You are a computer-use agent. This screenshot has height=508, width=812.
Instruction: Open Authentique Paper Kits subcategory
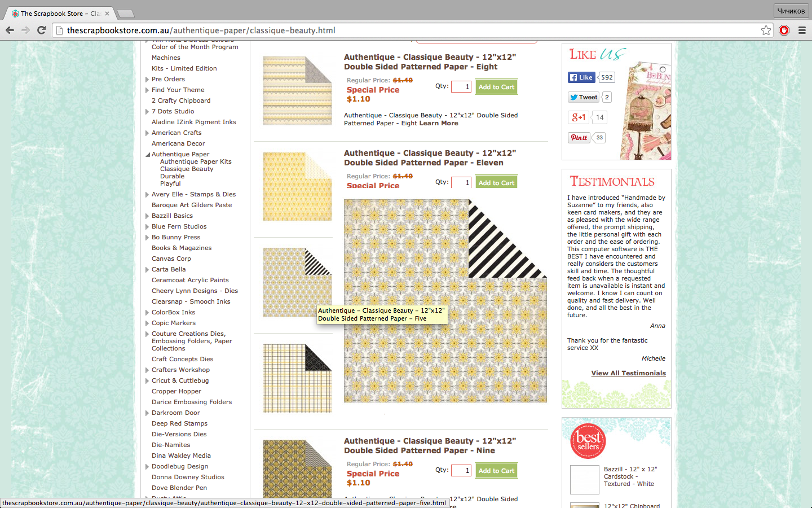click(x=196, y=161)
